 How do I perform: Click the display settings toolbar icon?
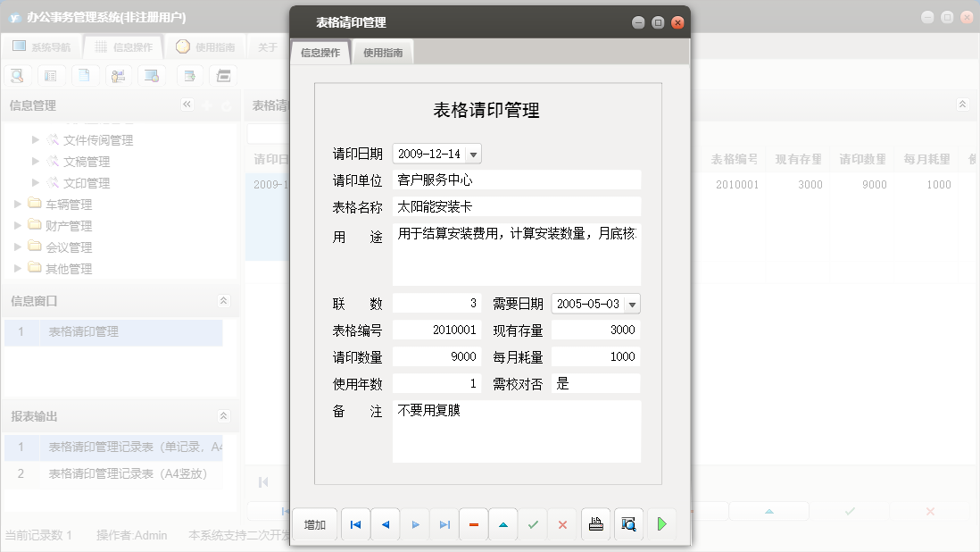(x=151, y=76)
